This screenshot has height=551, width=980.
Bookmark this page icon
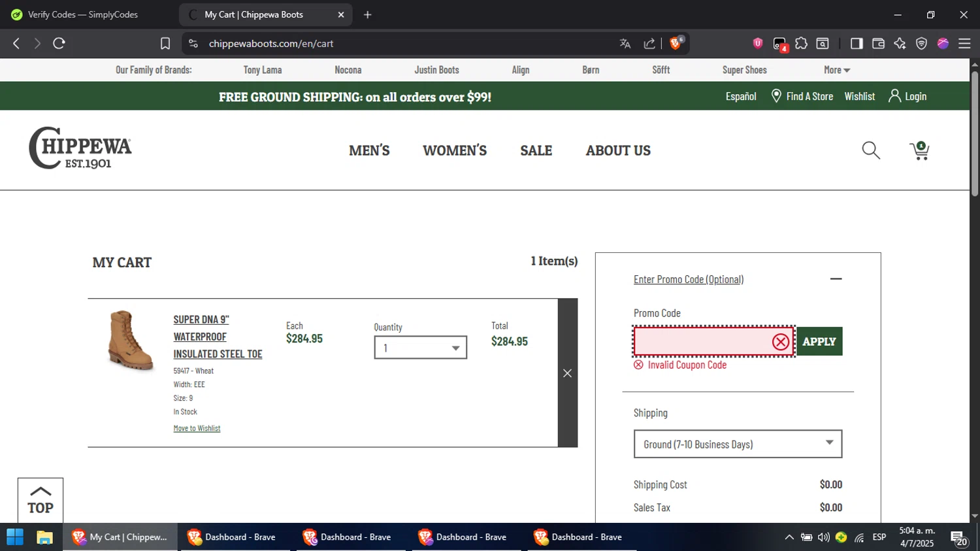pos(165,43)
